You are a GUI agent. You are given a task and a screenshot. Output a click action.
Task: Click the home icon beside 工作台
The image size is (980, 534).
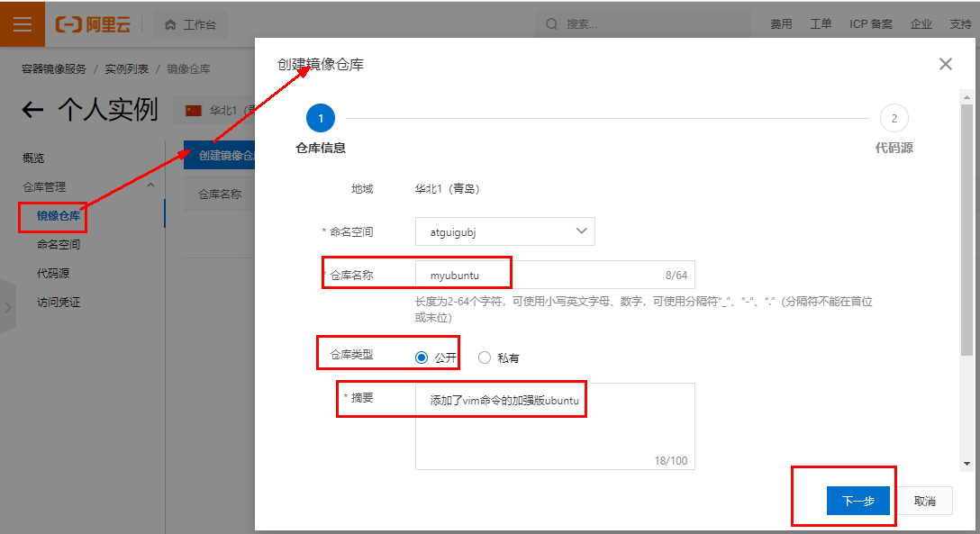coord(170,25)
